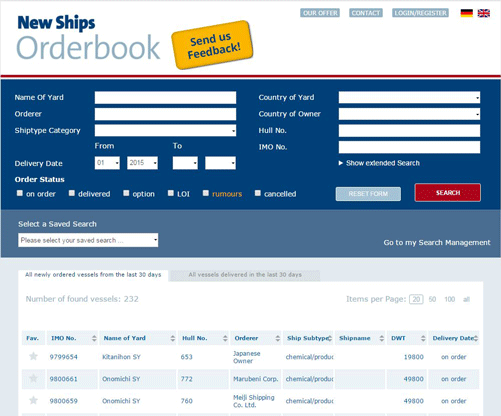Open the Country of Yard dropdown
The height and width of the screenshot is (416, 501).
(409, 97)
